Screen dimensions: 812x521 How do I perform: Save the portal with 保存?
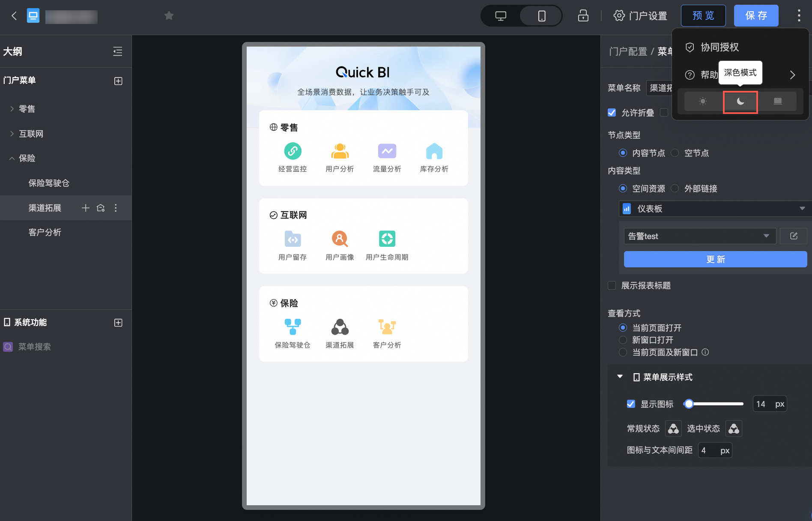point(756,16)
